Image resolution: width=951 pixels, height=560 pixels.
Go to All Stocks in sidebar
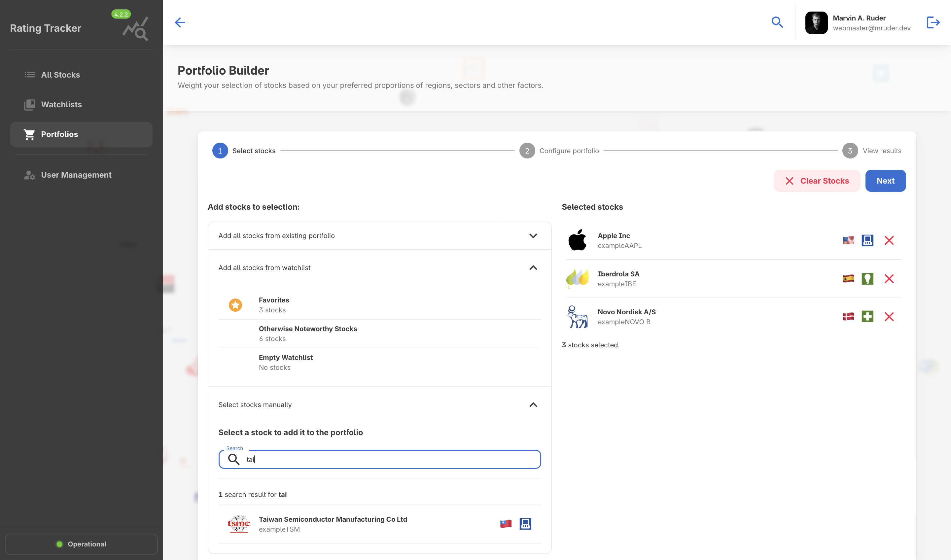pyautogui.click(x=60, y=75)
